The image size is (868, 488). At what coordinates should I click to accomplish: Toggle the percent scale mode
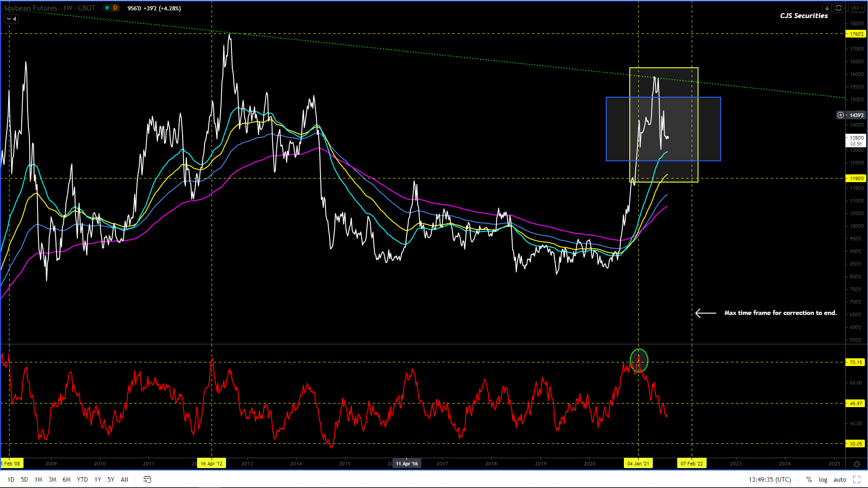coord(809,479)
